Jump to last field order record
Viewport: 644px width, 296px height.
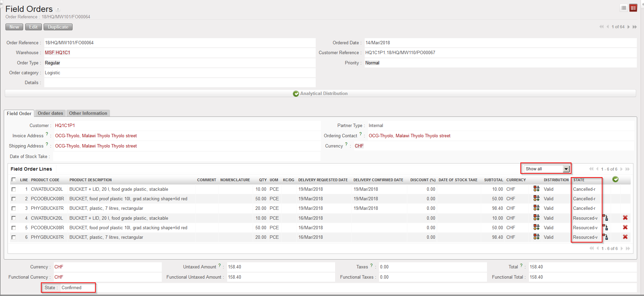point(635,27)
